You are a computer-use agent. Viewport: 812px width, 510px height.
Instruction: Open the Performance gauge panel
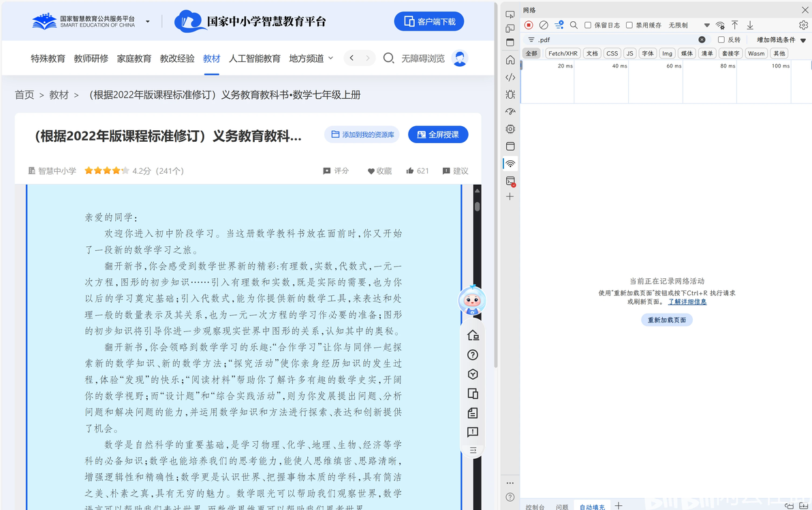510,111
